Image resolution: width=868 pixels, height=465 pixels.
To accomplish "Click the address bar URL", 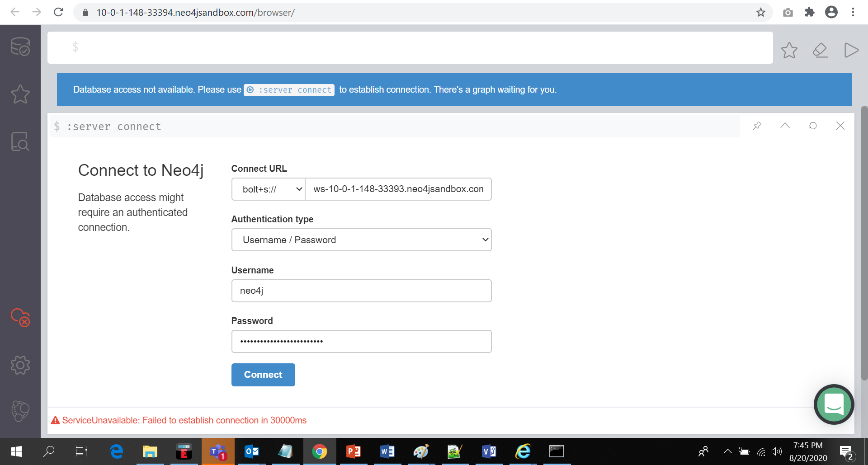I will (195, 13).
